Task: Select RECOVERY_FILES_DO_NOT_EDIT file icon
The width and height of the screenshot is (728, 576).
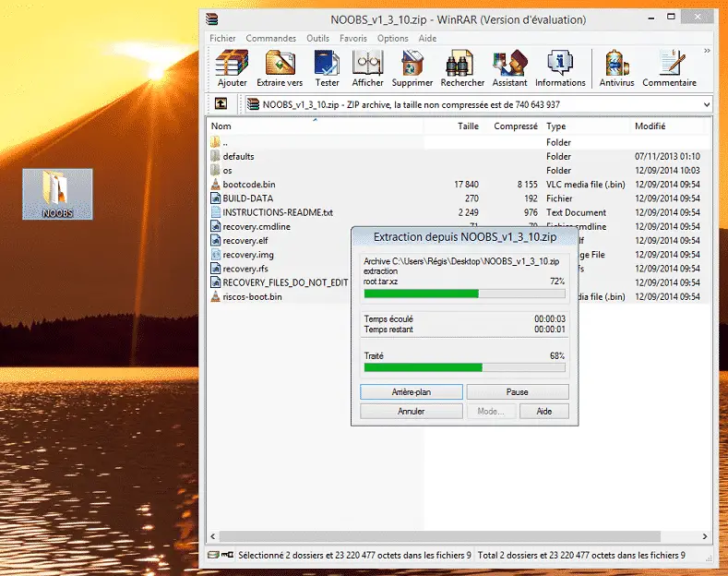Action: tap(215, 282)
